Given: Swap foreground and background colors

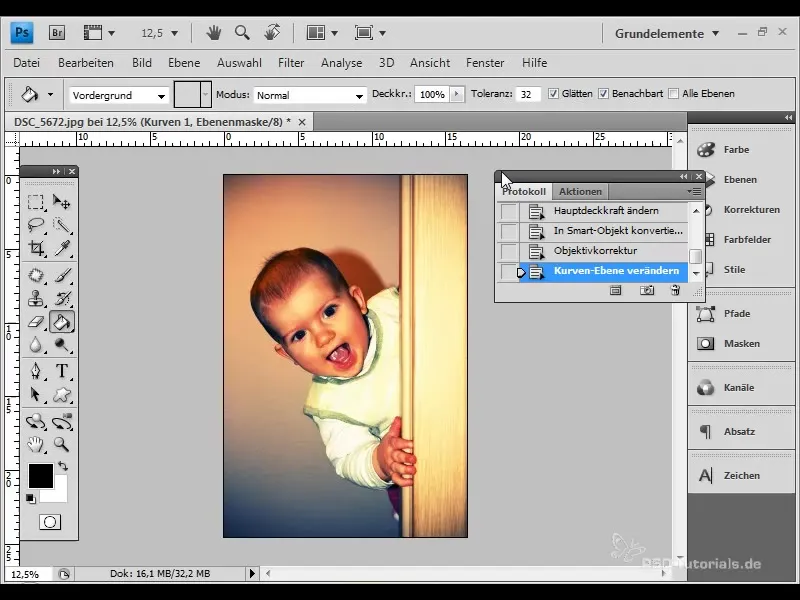Looking at the screenshot, I should coord(63,466).
